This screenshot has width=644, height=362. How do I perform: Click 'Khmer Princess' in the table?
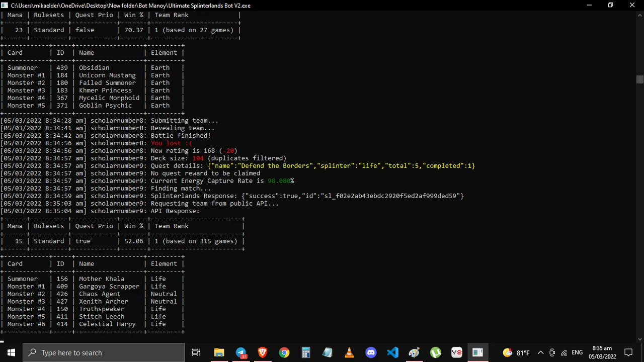coord(105,90)
